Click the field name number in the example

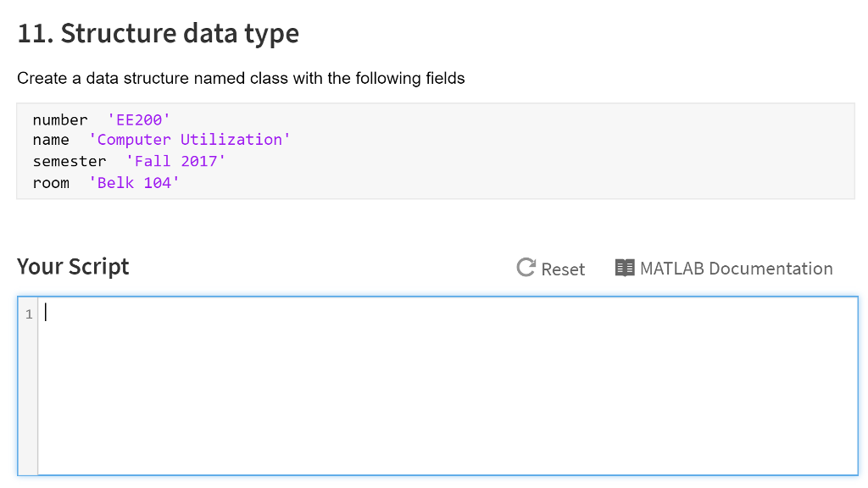(x=59, y=119)
